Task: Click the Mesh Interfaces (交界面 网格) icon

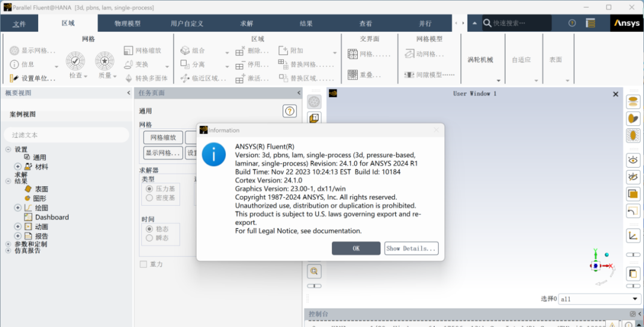Action: coord(352,54)
